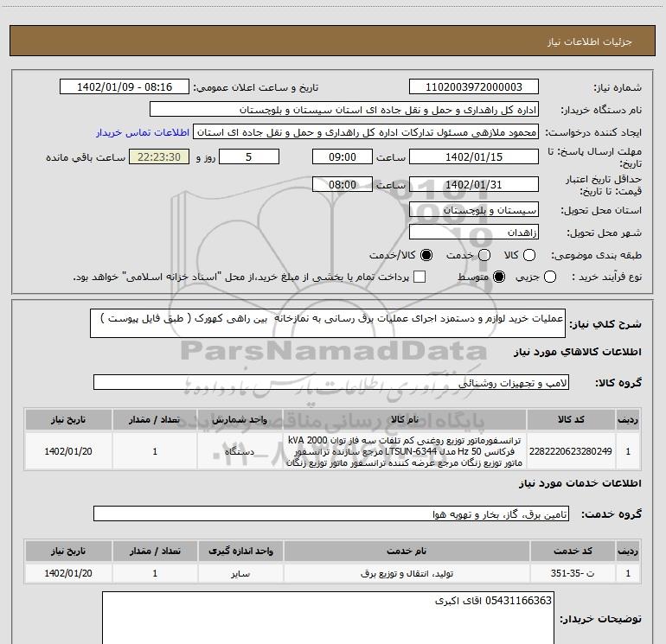Image resolution: width=666 pixels, height=644 pixels.
Task: Click the validity time field 08:00
Action: (343, 185)
